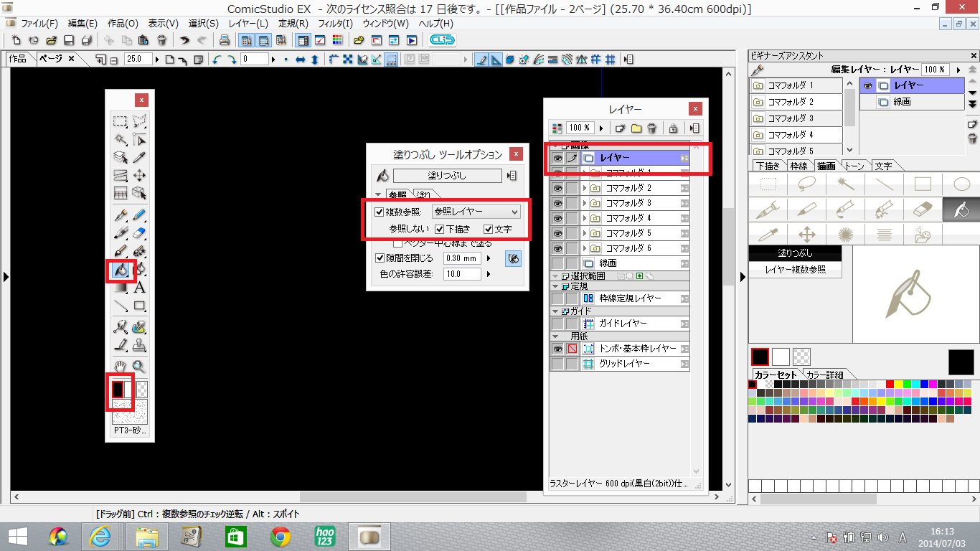Pick the Zoom magnifier tool in the toolbox
Screen dimensions: 980x551
(139, 366)
